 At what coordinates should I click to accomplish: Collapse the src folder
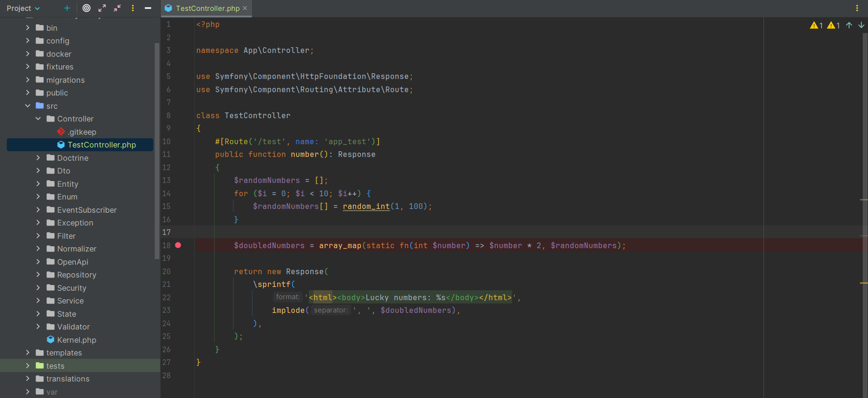tap(27, 106)
